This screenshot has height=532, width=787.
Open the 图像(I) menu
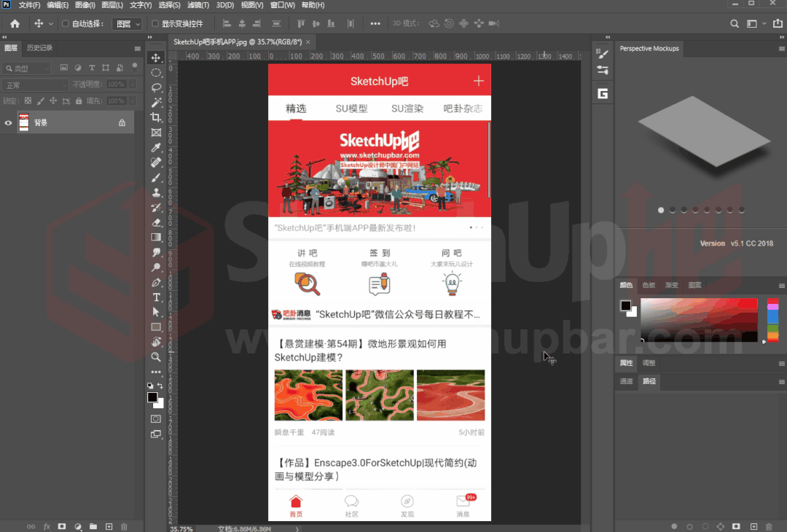point(85,5)
